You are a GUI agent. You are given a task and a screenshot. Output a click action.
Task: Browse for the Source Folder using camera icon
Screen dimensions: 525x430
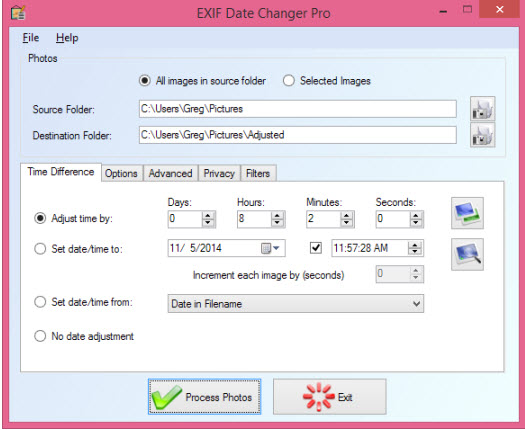[482, 109]
